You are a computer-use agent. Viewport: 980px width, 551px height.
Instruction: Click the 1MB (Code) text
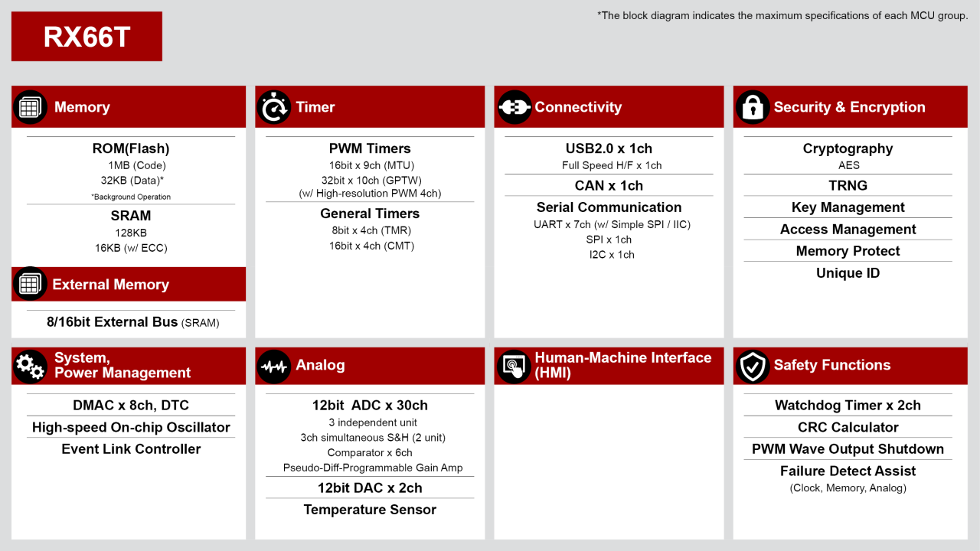click(137, 165)
